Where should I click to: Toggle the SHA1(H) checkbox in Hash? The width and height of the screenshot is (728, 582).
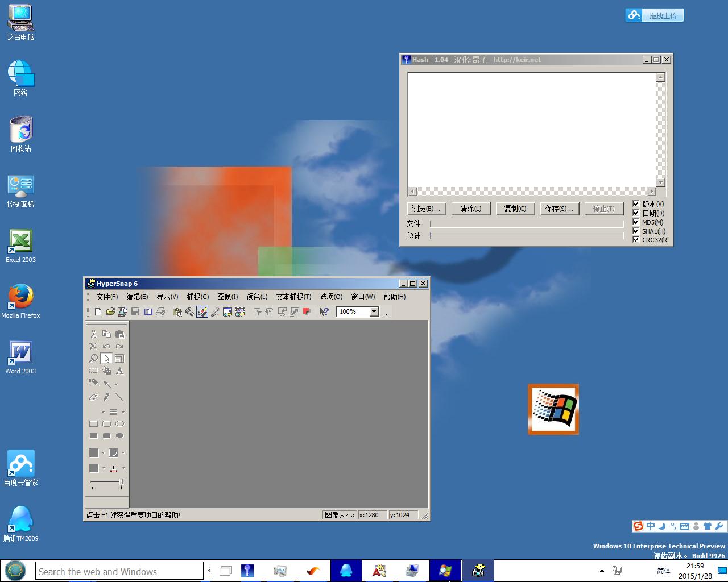point(636,231)
